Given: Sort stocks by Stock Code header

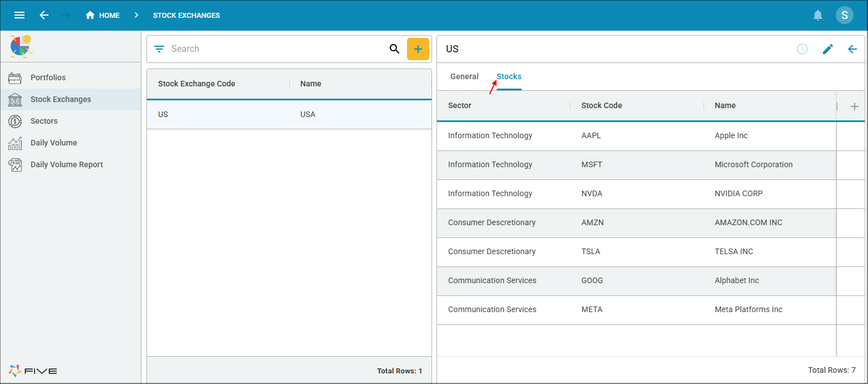Looking at the screenshot, I should (x=602, y=105).
